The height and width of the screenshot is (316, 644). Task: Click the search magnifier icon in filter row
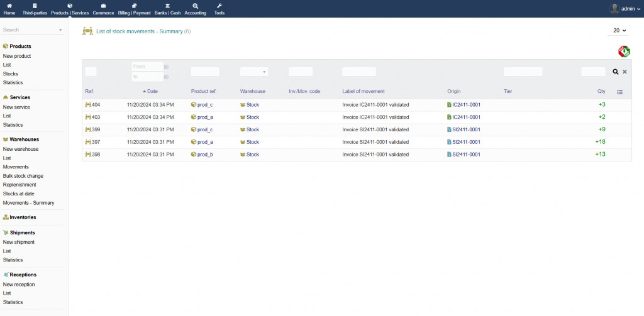pos(616,72)
